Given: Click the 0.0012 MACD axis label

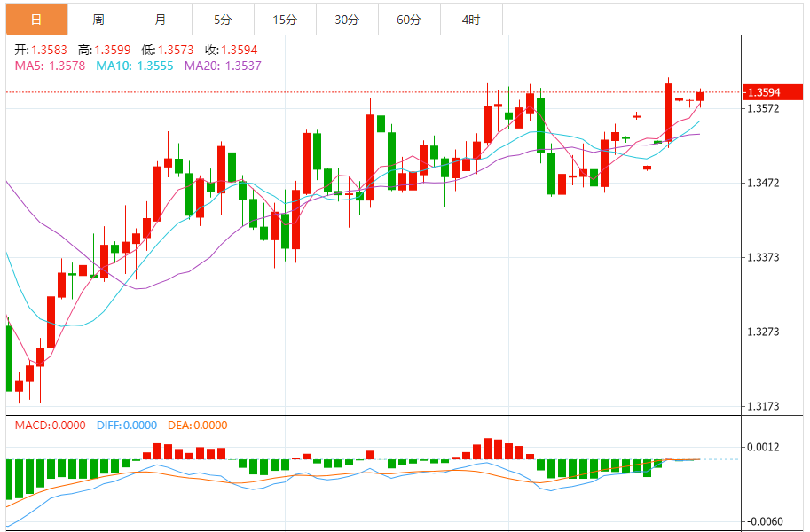Looking at the screenshot, I should point(764,447).
